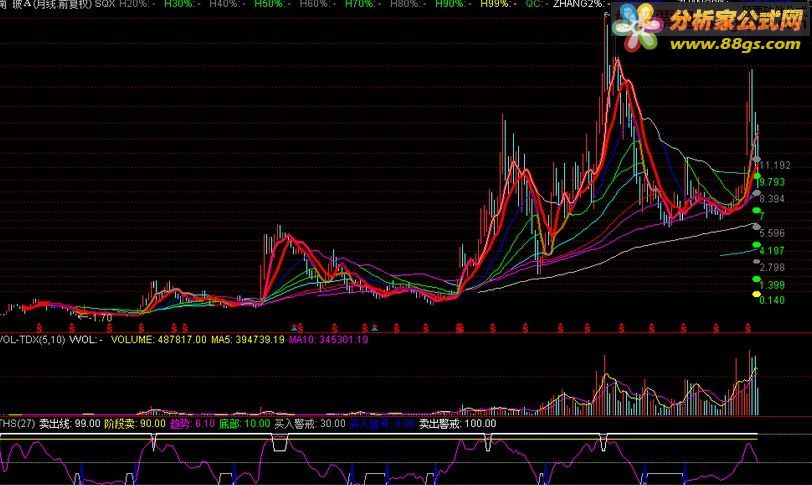
Task: Click the 11.192 price level marker
Action: (x=775, y=165)
